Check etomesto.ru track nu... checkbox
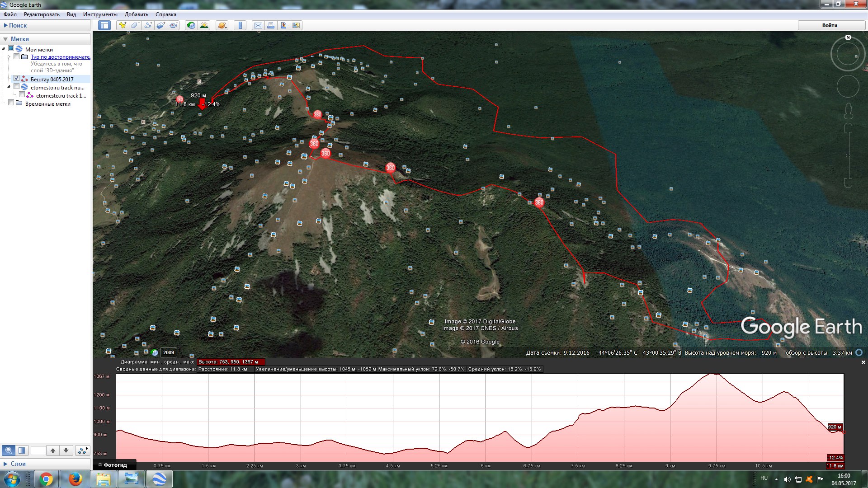 (x=17, y=87)
